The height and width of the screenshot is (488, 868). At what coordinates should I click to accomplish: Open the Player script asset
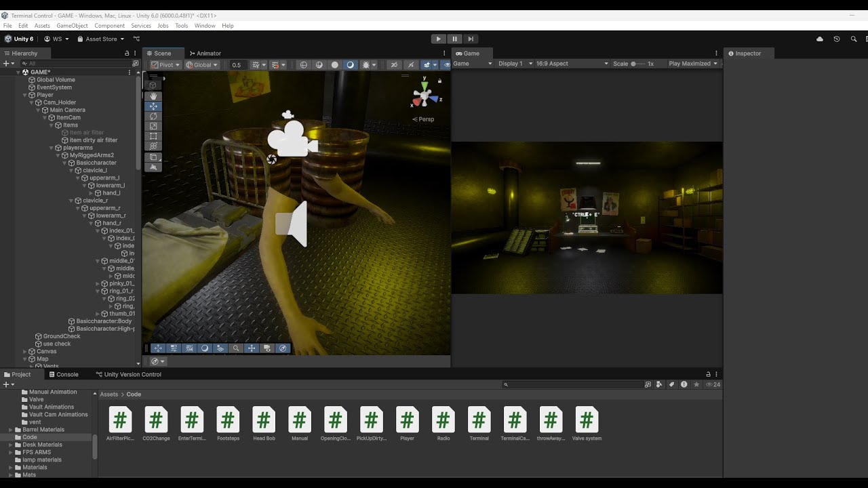coord(407,424)
